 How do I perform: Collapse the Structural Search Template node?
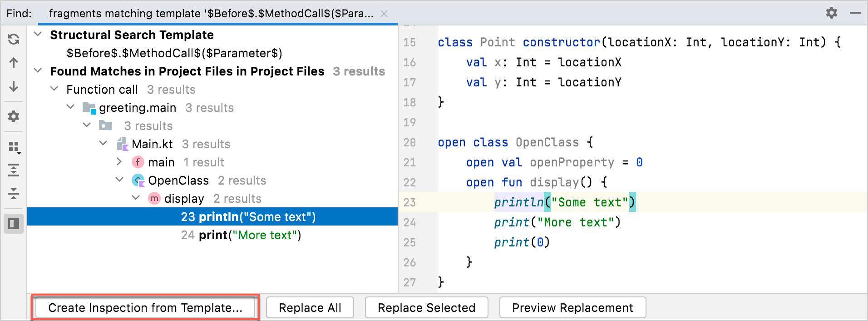coord(38,35)
